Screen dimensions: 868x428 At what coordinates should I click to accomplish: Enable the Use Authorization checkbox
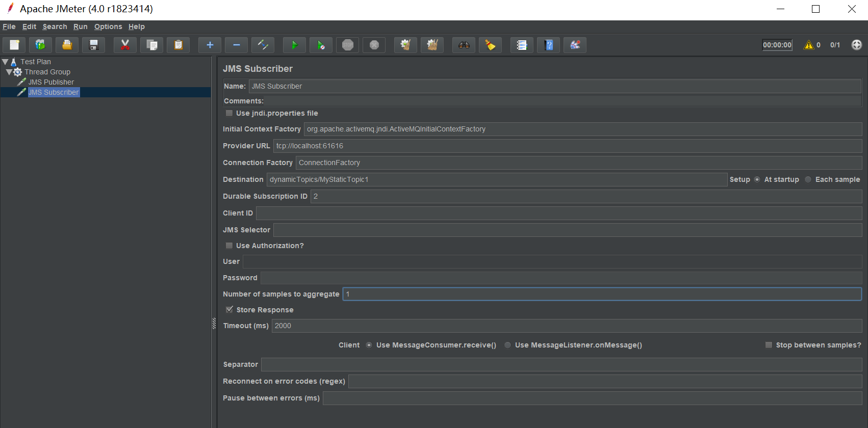(229, 246)
